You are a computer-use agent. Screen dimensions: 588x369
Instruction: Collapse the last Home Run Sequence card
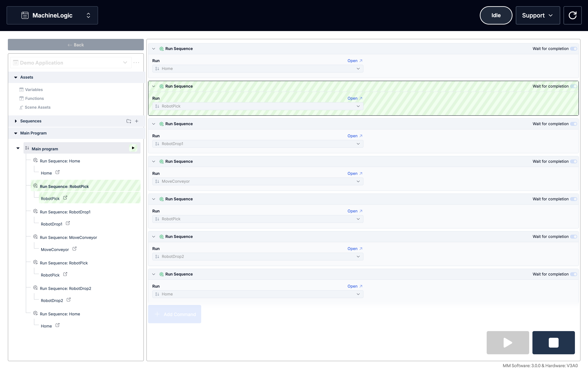pyautogui.click(x=154, y=274)
